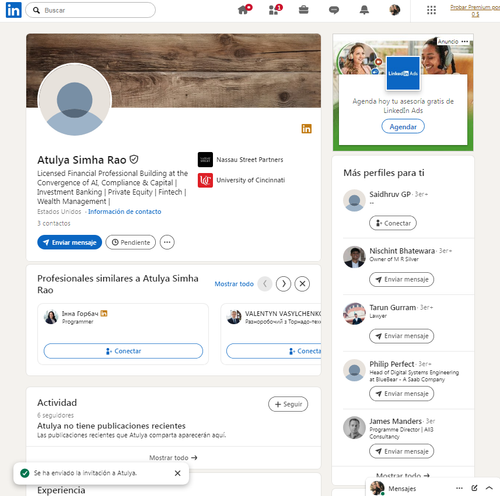The image size is (500, 496).
Task: Expand the Mensajes panel with chevron
Action: [x=489, y=488]
